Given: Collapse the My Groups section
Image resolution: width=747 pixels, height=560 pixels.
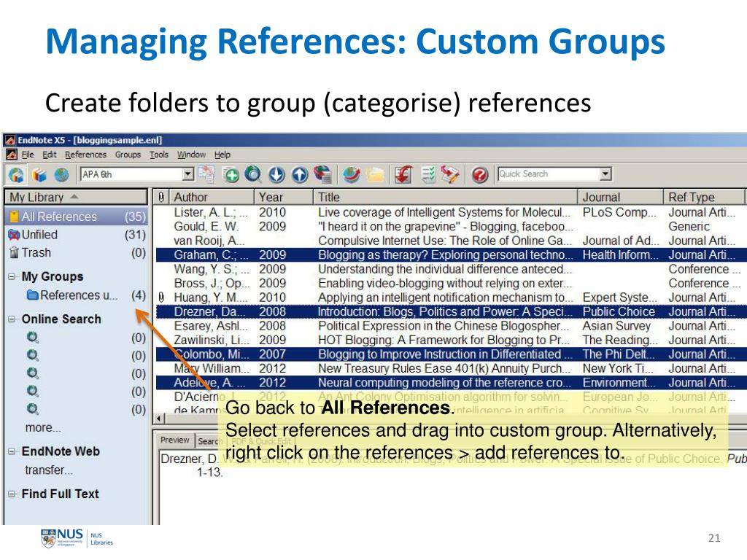Looking at the screenshot, I should click(12, 277).
